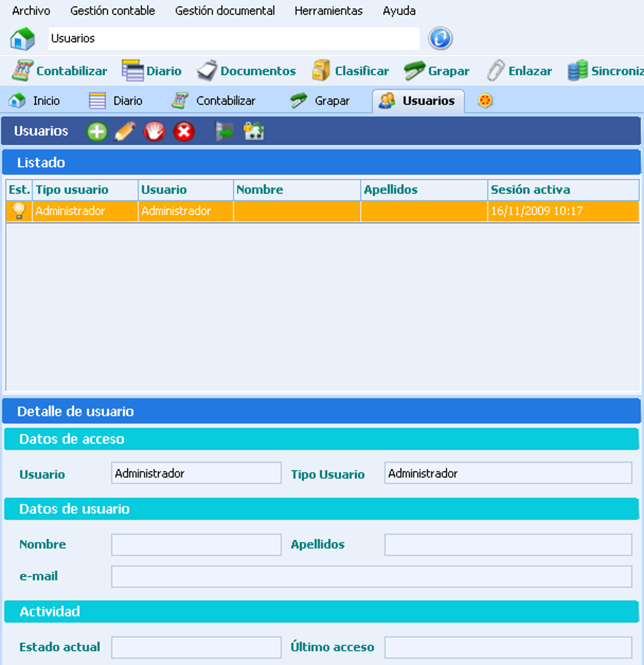Click the Último acceso field

click(508, 647)
